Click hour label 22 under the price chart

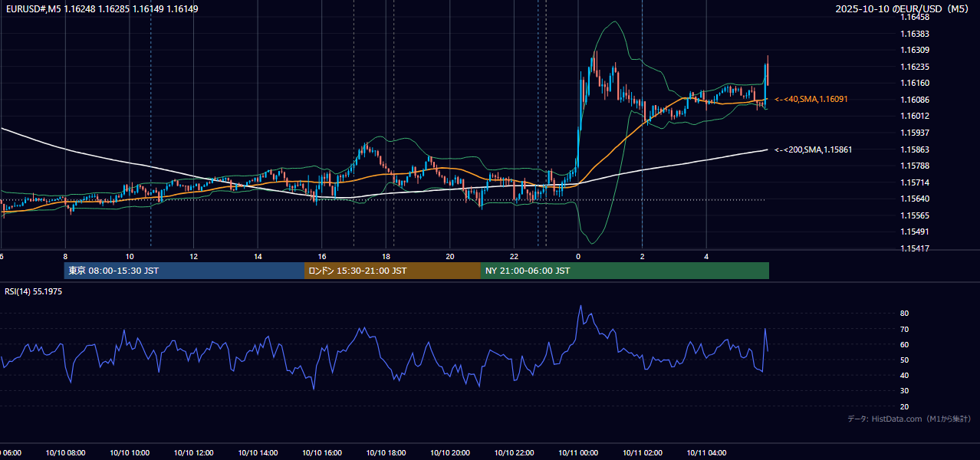click(x=514, y=257)
